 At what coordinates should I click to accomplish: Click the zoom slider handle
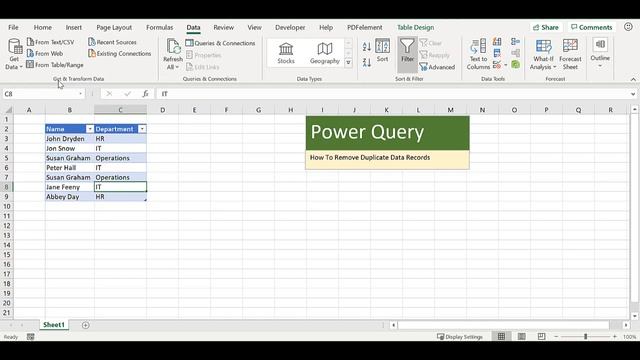585,337
